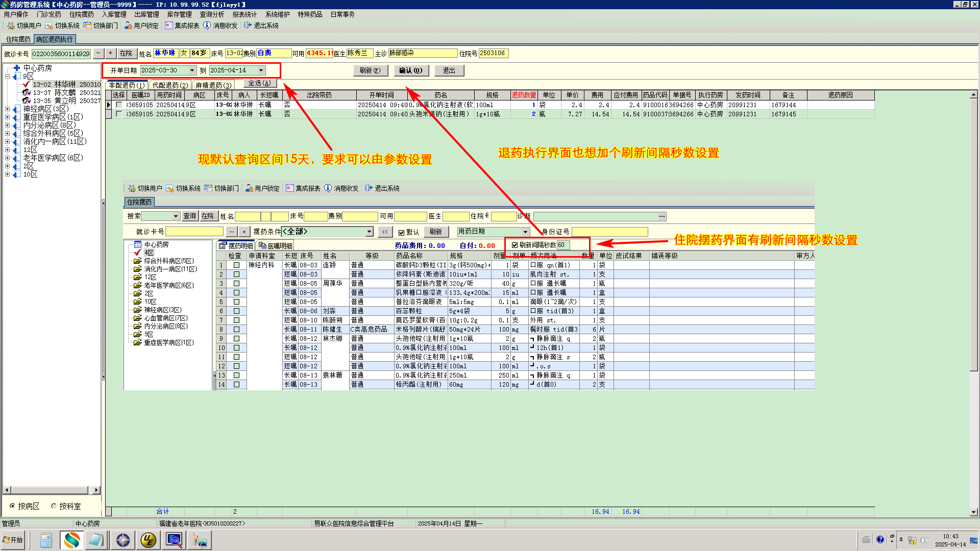
Task: Open the 库存管理 menu
Action: (179, 14)
